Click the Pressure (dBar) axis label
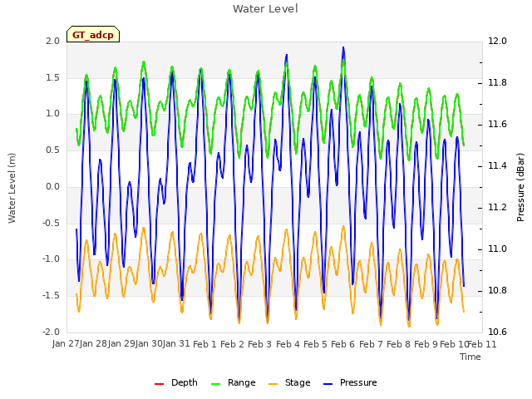Viewport: 532px width, 399px height. coord(520,187)
